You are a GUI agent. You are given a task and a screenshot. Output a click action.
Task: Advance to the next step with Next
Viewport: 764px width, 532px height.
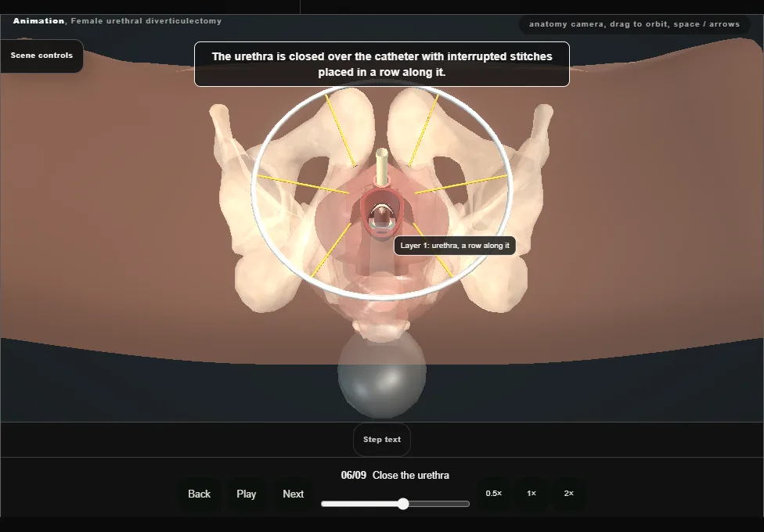click(294, 494)
